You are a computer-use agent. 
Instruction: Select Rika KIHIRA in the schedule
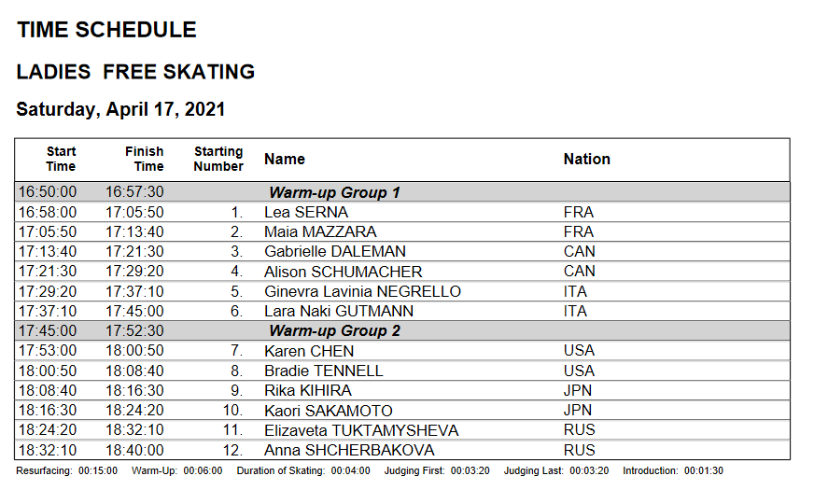click(x=307, y=391)
